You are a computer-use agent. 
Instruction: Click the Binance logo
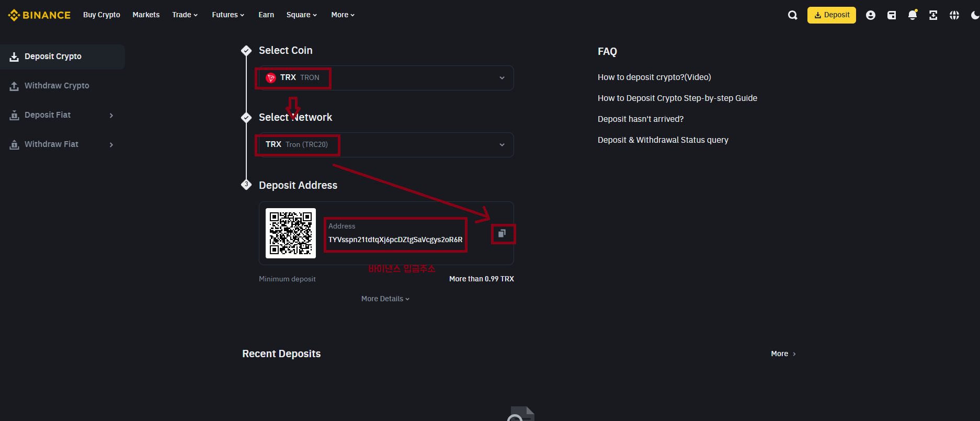pos(39,15)
